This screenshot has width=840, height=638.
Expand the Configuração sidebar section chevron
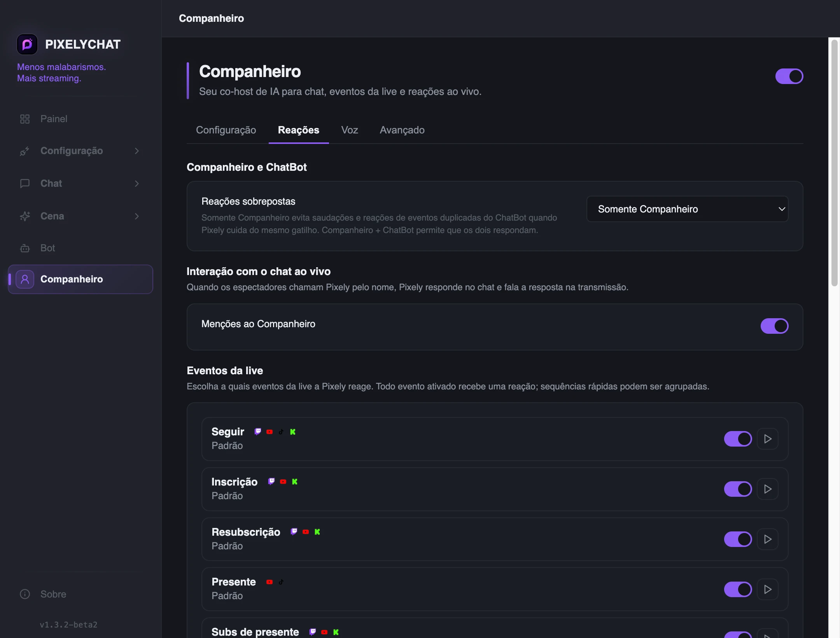point(137,151)
